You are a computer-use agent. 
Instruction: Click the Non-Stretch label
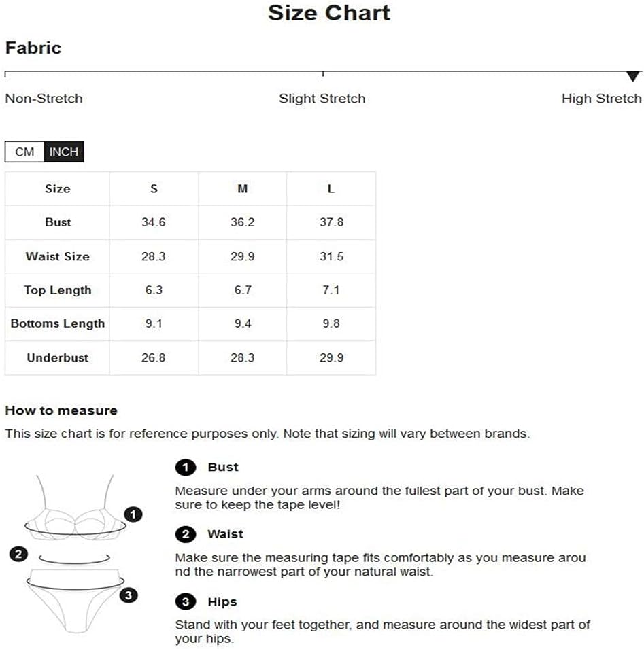[44, 99]
